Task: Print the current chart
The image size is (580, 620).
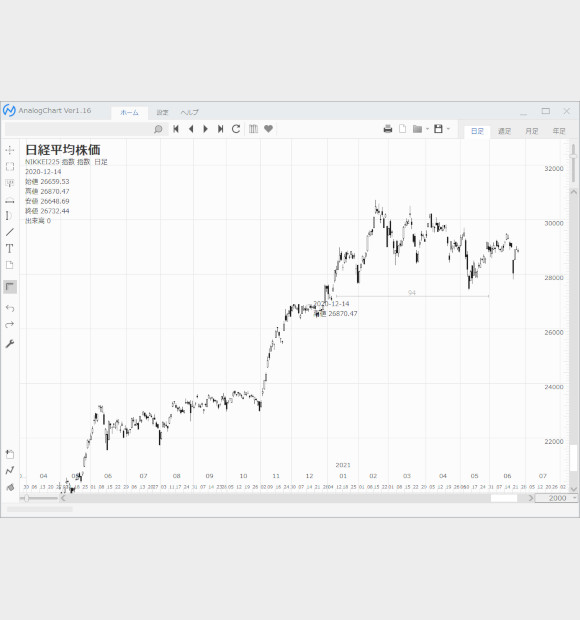Action: point(388,129)
